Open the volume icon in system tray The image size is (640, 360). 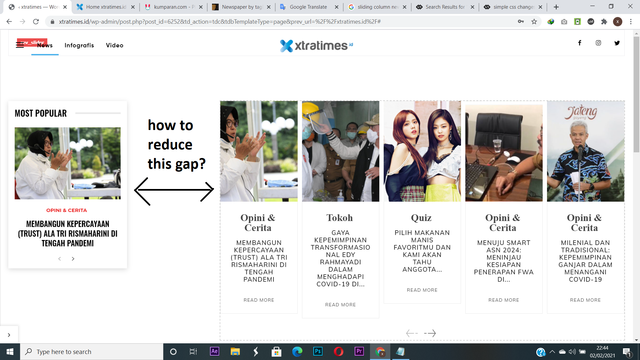pos(572,352)
